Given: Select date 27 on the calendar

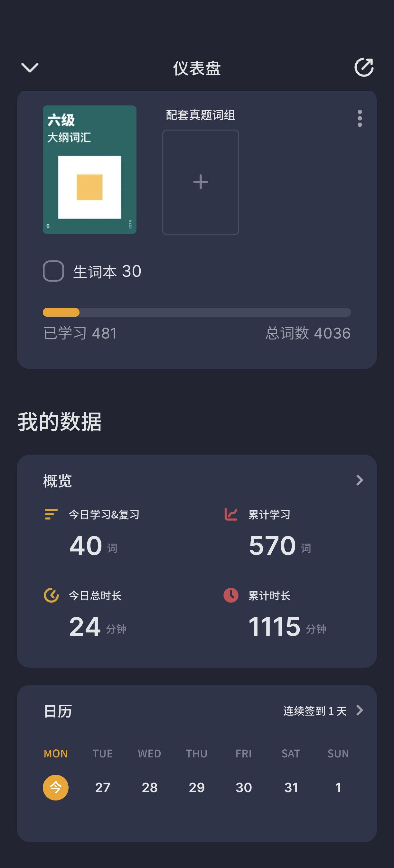Looking at the screenshot, I should click(x=103, y=787).
